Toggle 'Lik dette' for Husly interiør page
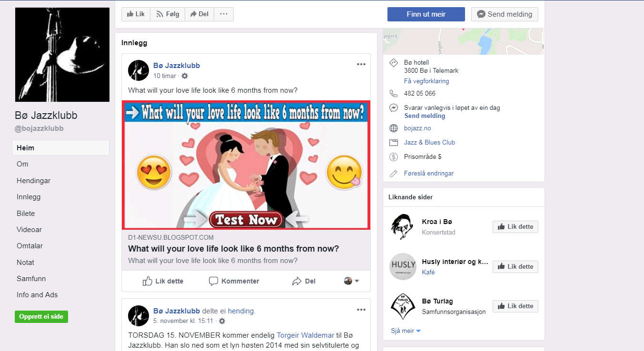The width and height of the screenshot is (644, 351). [x=515, y=267]
